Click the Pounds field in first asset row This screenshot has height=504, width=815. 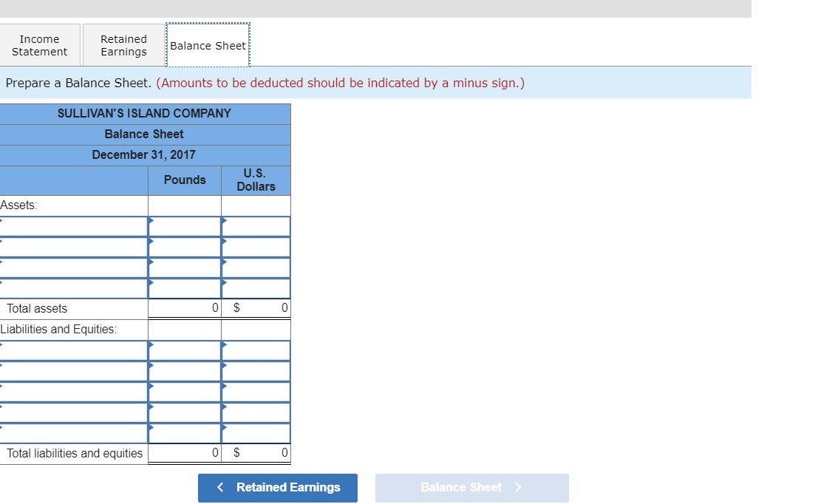tap(185, 227)
